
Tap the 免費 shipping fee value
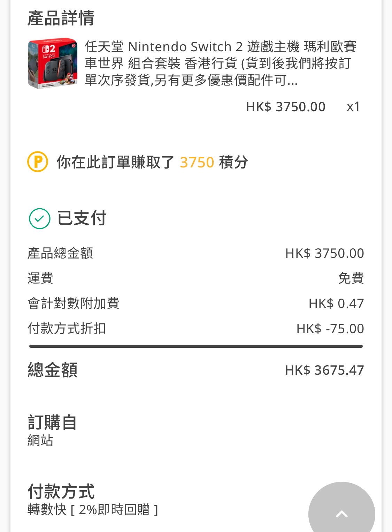point(351,278)
